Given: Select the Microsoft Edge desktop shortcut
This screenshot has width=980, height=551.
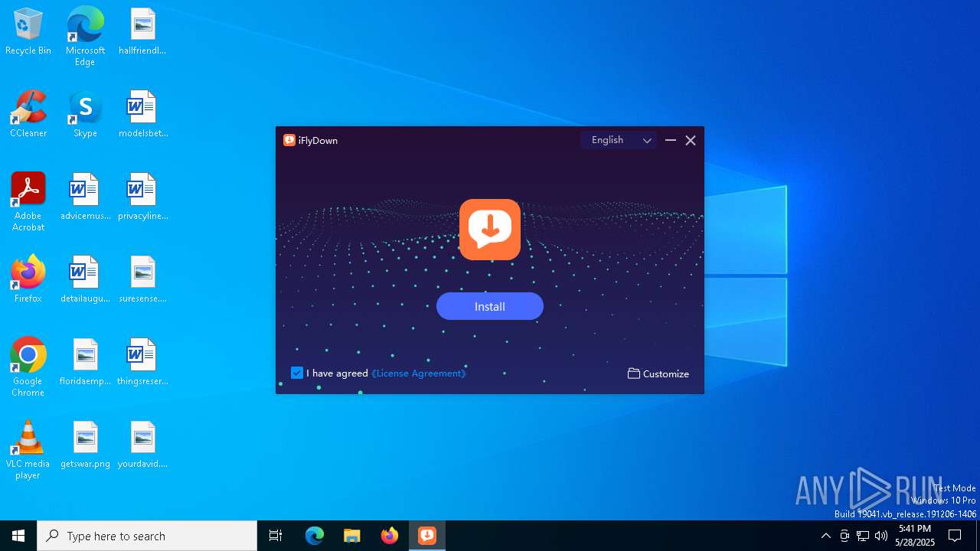Looking at the screenshot, I should [85, 36].
